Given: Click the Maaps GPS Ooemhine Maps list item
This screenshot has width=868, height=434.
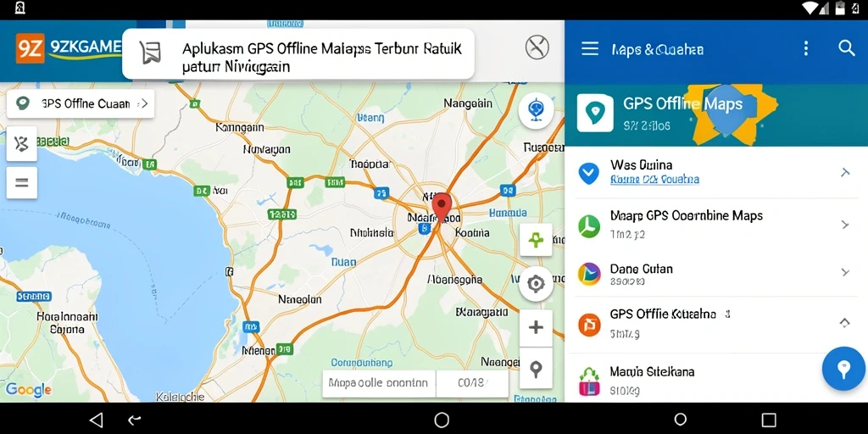Looking at the screenshot, I should tap(716, 225).
